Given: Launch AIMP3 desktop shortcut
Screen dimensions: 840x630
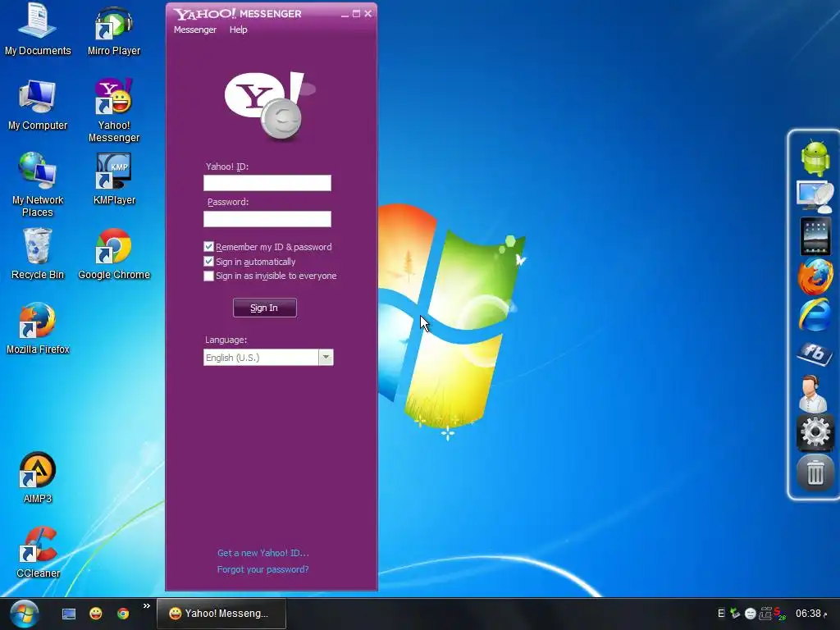Looking at the screenshot, I should coord(38,477).
